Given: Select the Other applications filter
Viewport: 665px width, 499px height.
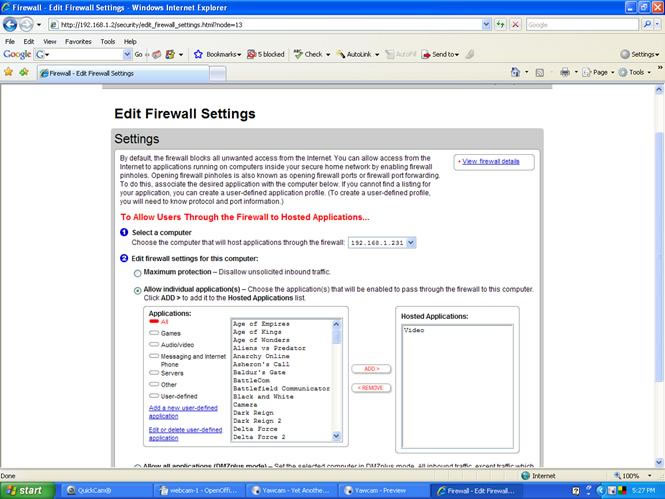Looking at the screenshot, I should pyautogui.click(x=154, y=384).
